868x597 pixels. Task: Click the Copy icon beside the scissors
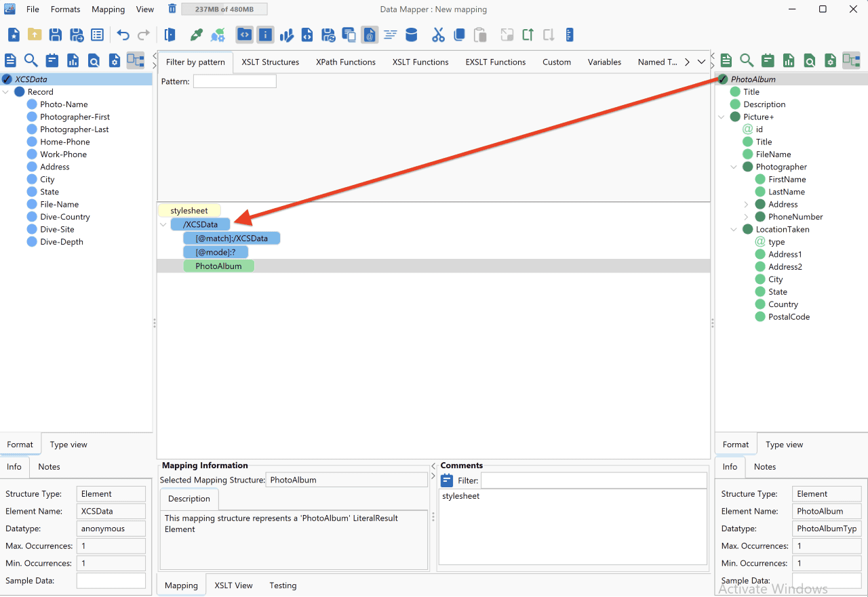(x=459, y=35)
